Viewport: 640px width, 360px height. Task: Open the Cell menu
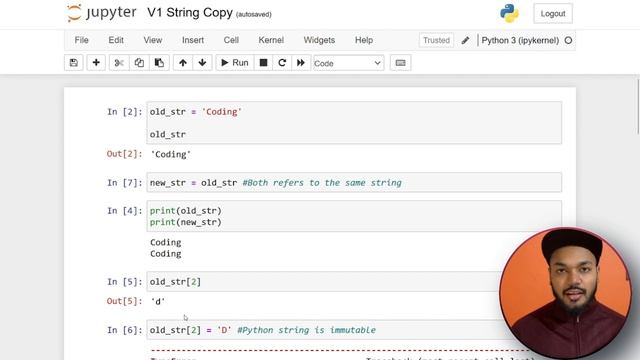[x=231, y=40]
